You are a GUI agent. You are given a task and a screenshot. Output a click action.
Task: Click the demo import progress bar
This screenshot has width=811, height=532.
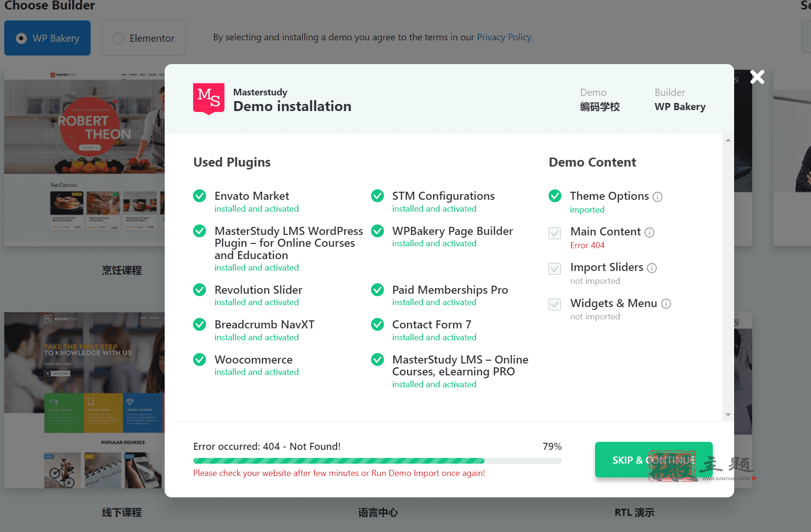pyautogui.click(x=377, y=461)
